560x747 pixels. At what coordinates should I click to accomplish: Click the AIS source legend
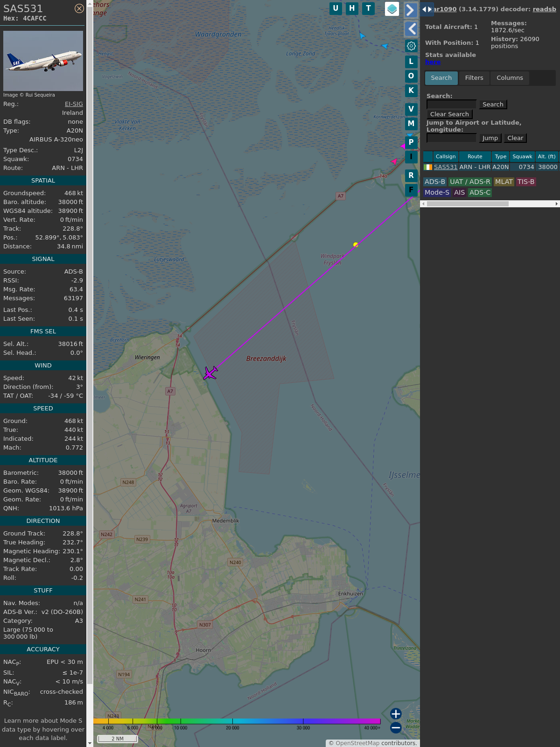(x=460, y=193)
